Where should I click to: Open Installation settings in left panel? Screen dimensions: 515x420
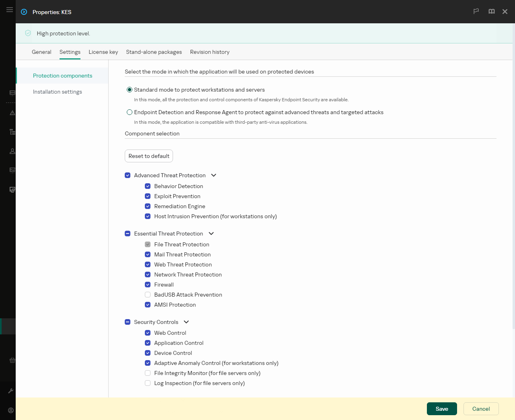coord(58,92)
